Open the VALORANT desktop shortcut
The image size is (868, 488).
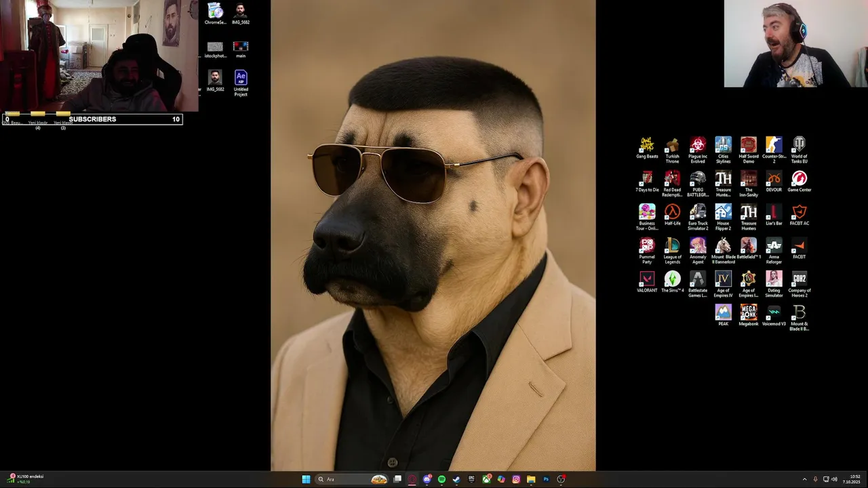pos(647,282)
